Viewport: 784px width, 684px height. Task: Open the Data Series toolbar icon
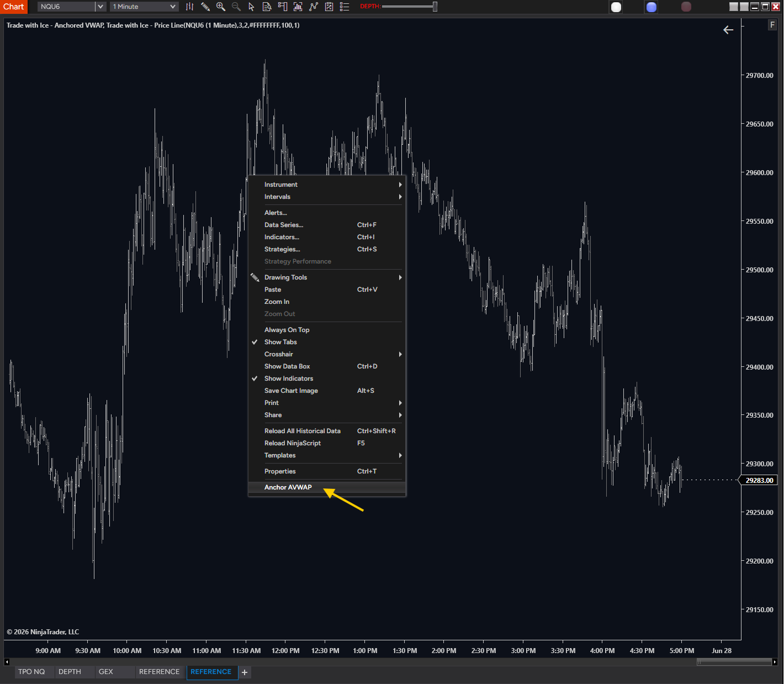(x=298, y=7)
